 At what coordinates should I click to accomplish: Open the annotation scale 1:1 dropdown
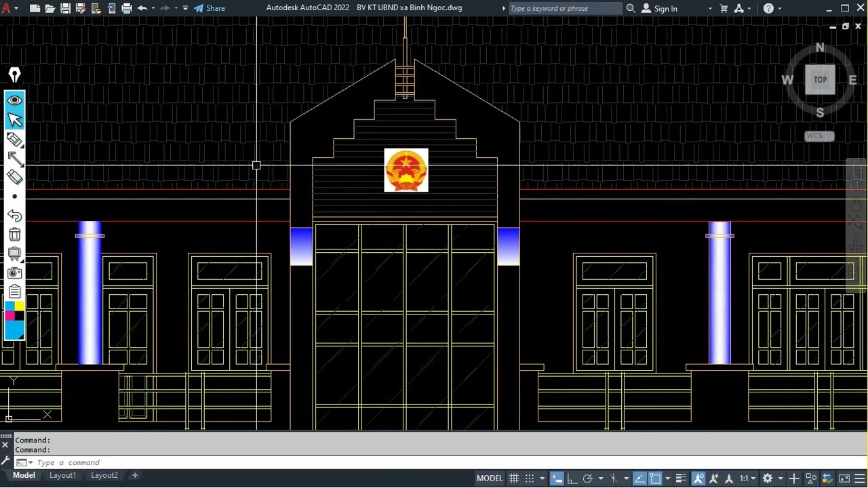coord(748,479)
